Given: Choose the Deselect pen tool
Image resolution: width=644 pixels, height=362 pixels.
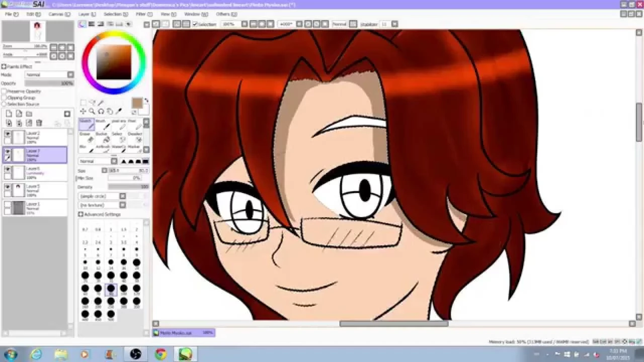Looking at the screenshot, I should point(134,137).
